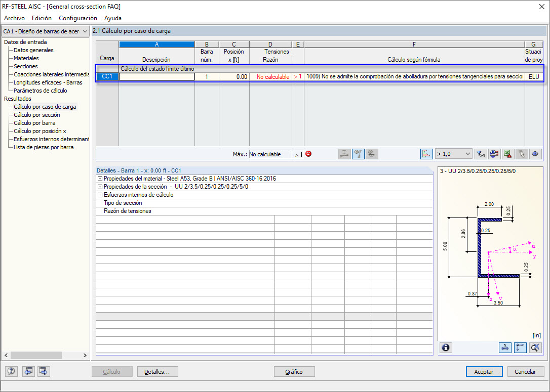Viewport: 550px width, 392px height.
Task: Click the filter exceeding ratio >1 icon
Action: point(480,154)
